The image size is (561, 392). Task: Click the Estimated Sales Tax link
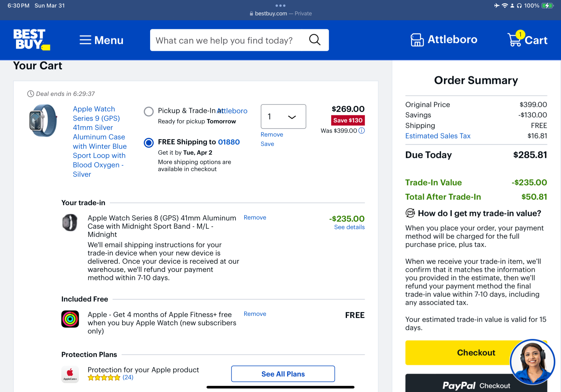pyautogui.click(x=438, y=136)
